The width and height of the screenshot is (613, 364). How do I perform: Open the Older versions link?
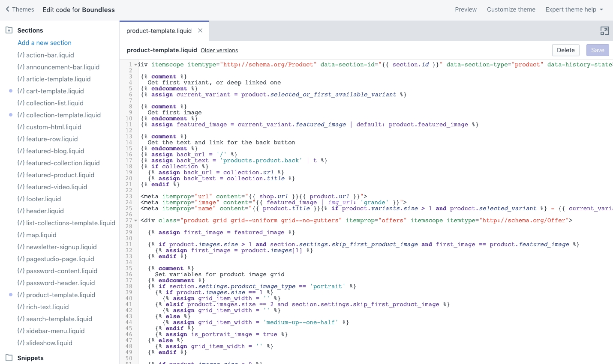pos(219,51)
